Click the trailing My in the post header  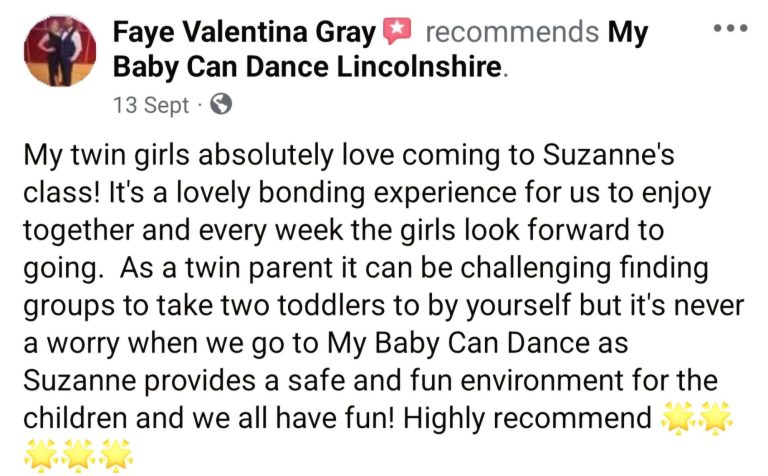(628, 33)
